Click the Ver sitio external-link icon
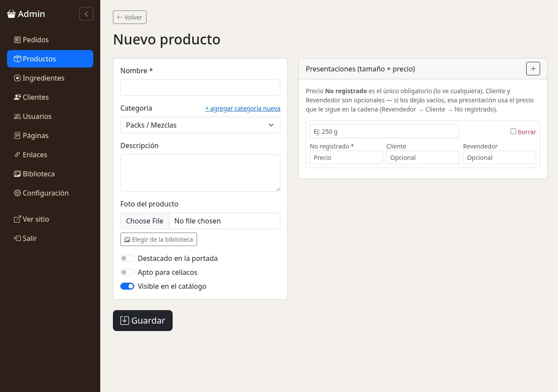 (17, 219)
